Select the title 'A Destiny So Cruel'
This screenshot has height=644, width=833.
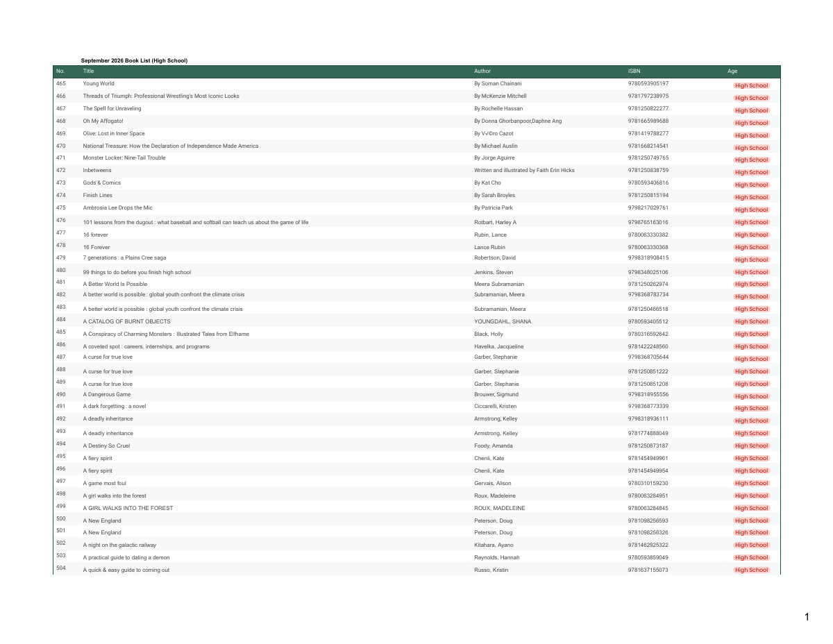(106, 446)
